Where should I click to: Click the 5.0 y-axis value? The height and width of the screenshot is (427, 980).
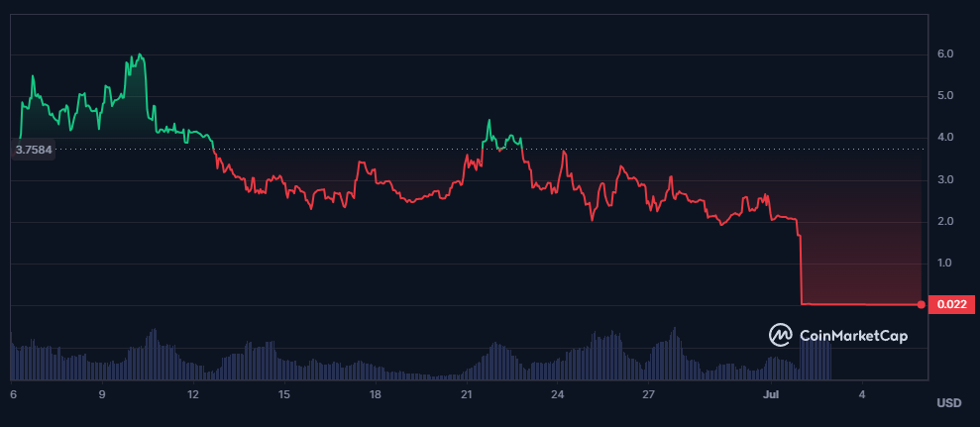click(x=945, y=96)
